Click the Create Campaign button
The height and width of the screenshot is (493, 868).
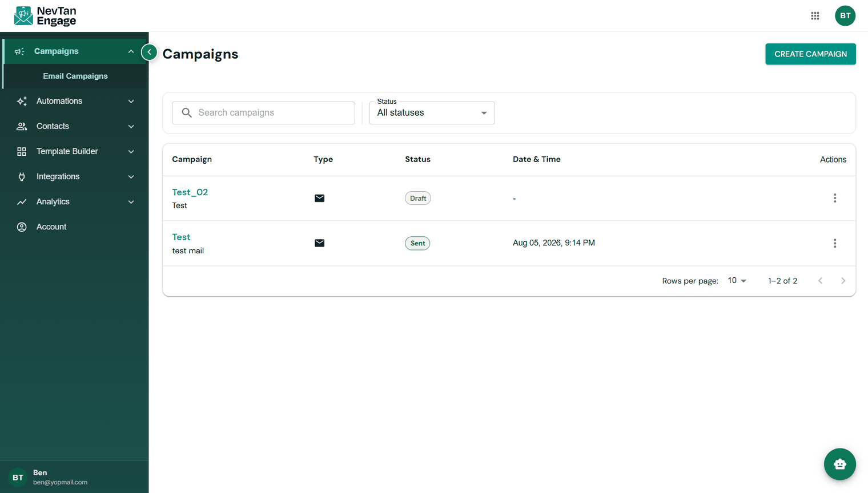pos(810,54)
